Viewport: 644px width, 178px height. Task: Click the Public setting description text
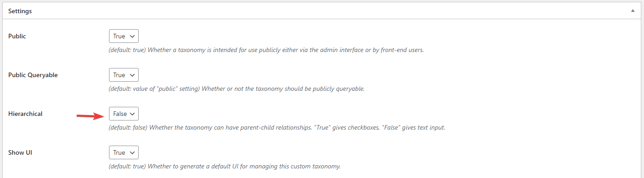tap(266, 50)
